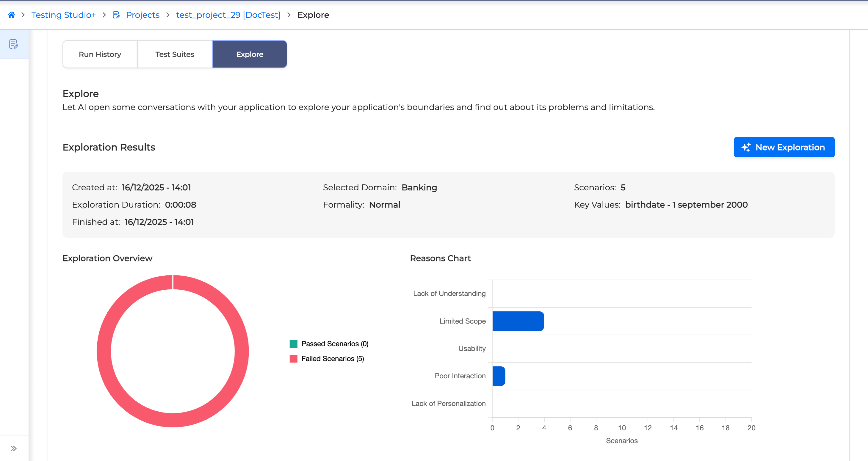The height and width of the screenshot is (461, 868).
Task: Click the sparkle icon on New Exploration
Action: [746, 147]
